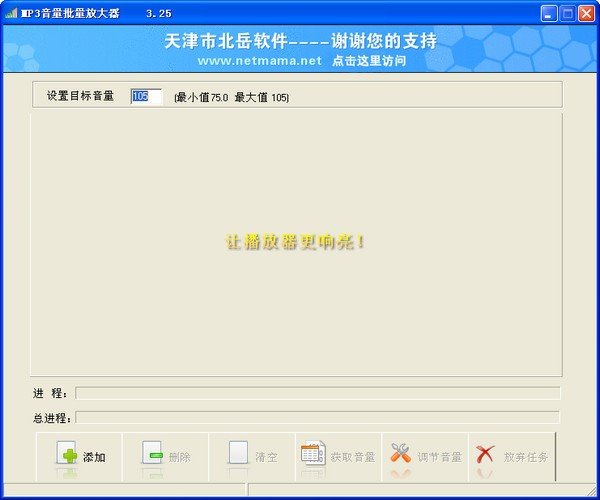Click the 天津市北岳软件 banner heading

[301, 41]
